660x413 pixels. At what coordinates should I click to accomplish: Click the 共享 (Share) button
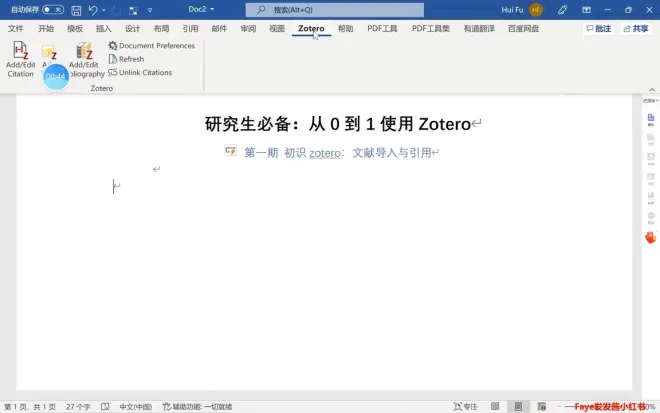(636, 29)
